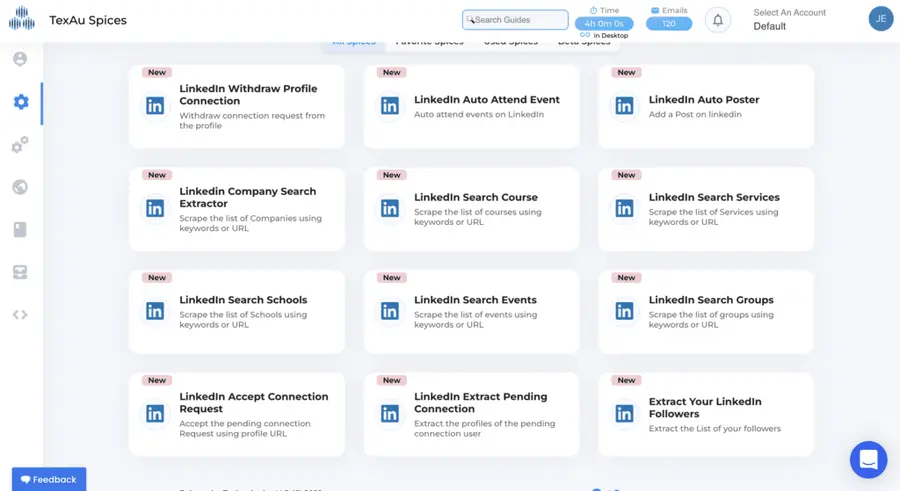Toggle the In Desktop mode link
The height and width of the screenshot is (491, 900).
pos(604,36)
